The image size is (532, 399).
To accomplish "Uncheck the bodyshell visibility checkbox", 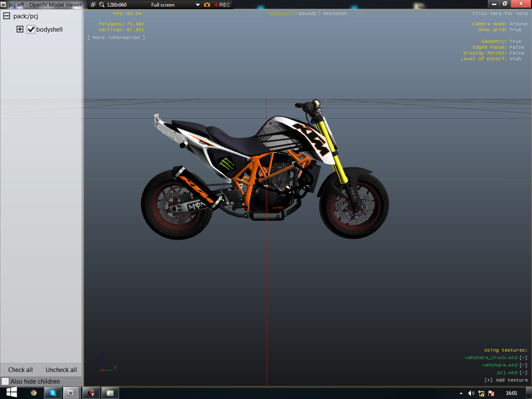I will coord(31,29).
